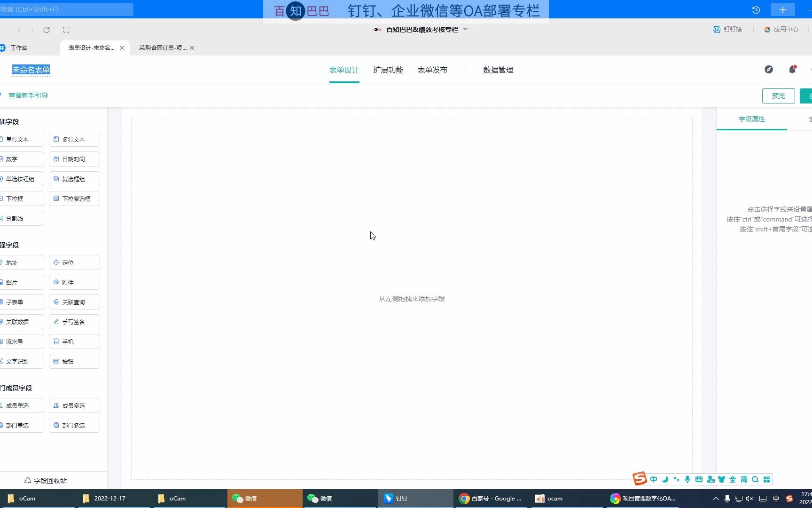Select the 定位 field

[x=74, y=262]
